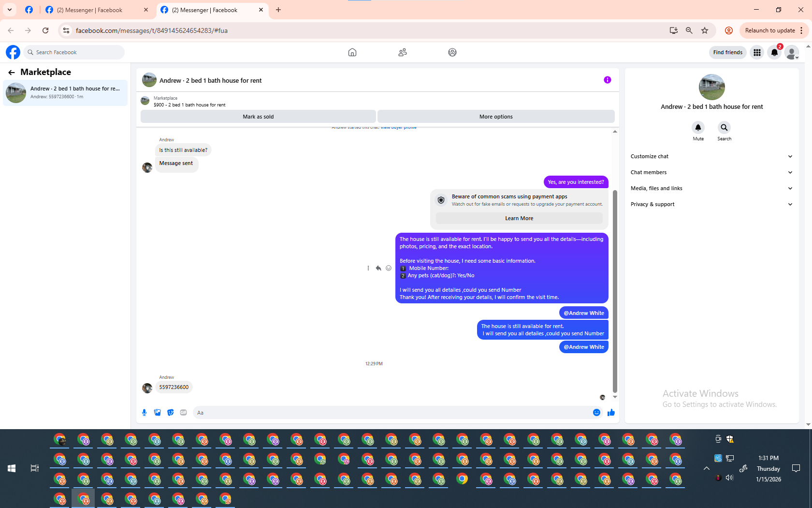Reply to the long message arrow icon
Screen dimensions: 812x508
coord(378,268)
